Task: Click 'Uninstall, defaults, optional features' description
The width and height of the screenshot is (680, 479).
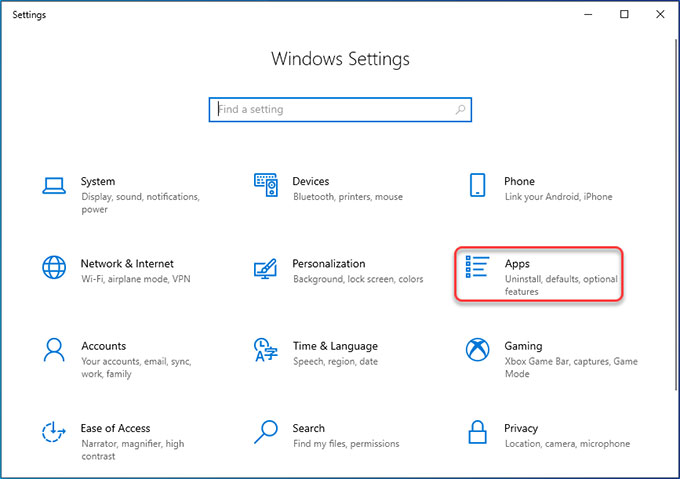Action: 561,285
